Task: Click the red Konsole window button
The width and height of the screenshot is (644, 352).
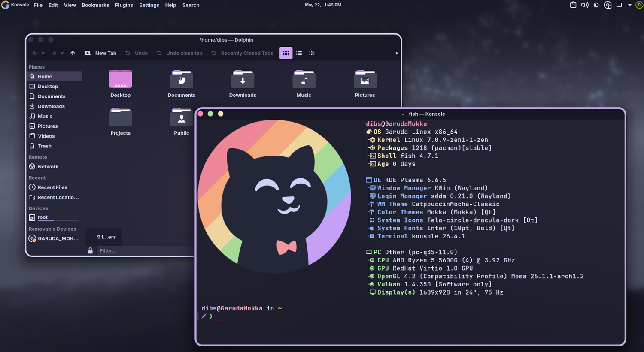Action: tap(200, 114)
